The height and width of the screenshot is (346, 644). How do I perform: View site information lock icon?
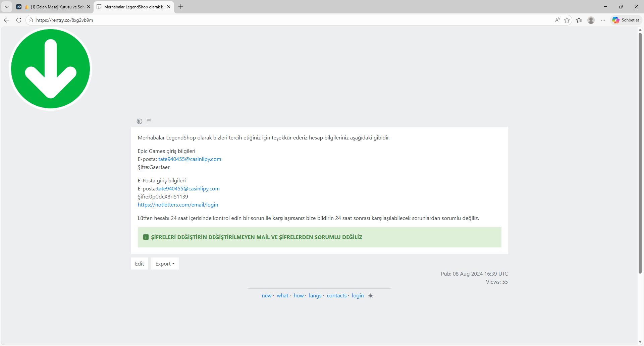[31, 20]
